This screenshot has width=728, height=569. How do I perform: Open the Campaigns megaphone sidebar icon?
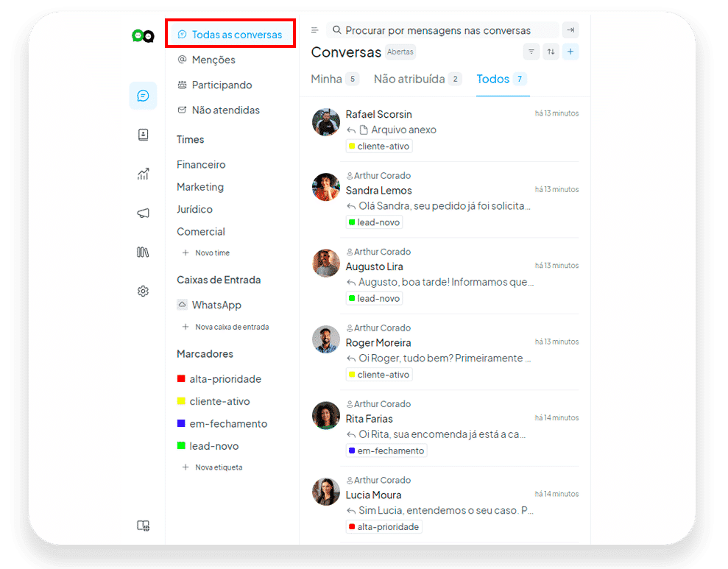[143, 213]
